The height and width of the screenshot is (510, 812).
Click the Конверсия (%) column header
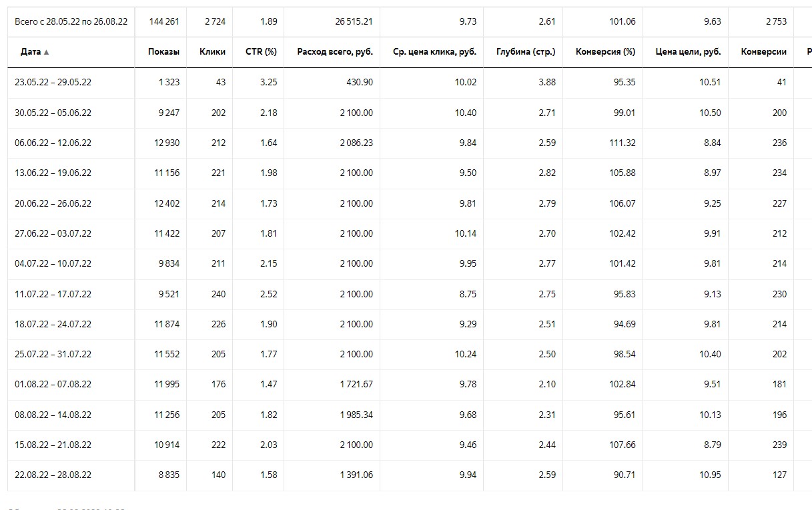pos(606,52)
